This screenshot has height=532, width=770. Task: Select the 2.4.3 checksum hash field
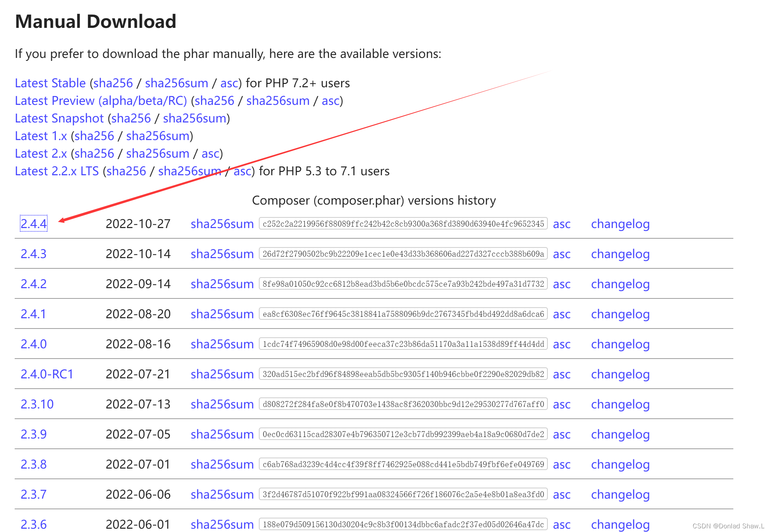[403, 254]
